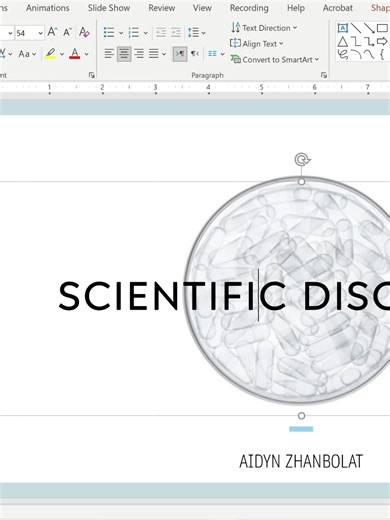Screen dimensions: 390x520
Task: Open the font color dropdown arrow
Action: 86,54
